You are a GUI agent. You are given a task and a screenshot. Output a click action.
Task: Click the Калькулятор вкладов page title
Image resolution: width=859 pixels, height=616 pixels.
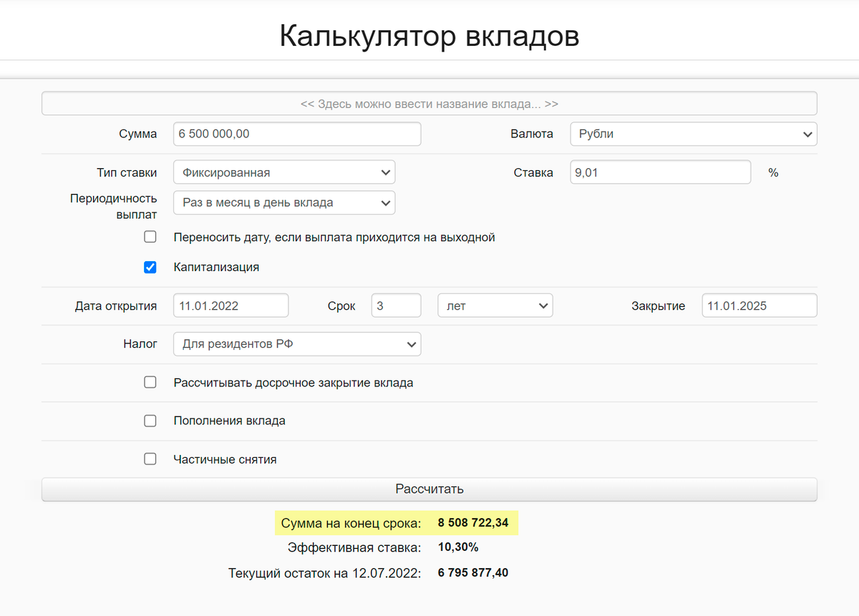(x=429, y=35)
